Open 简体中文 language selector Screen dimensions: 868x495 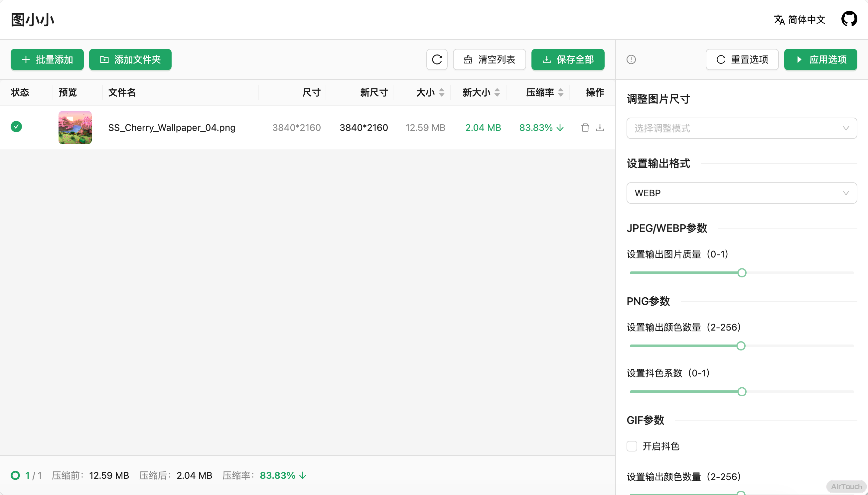(806, 20)
